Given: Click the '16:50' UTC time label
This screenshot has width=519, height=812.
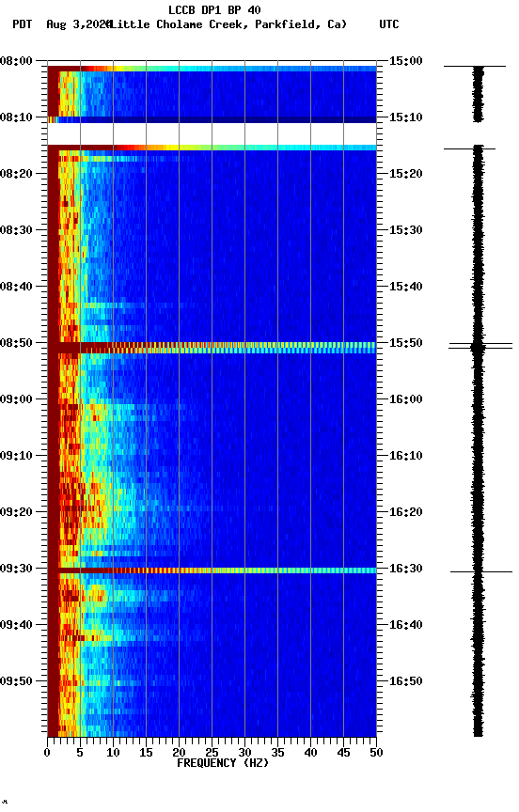Looking at the screenshot, I should [x=406, y=681].
